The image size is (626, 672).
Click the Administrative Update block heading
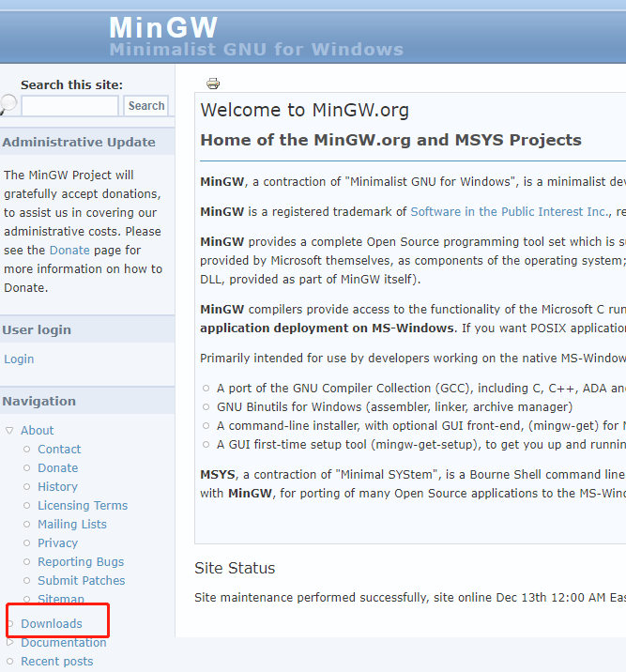79,142
